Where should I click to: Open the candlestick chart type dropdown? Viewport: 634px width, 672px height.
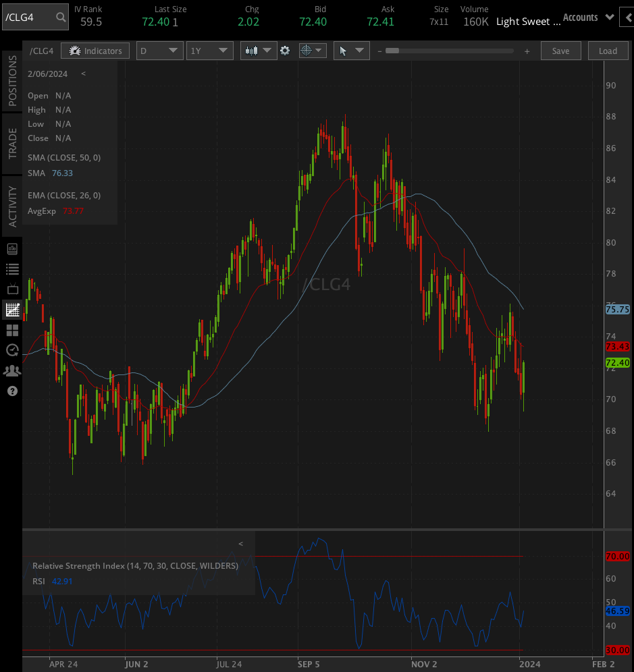259,51
